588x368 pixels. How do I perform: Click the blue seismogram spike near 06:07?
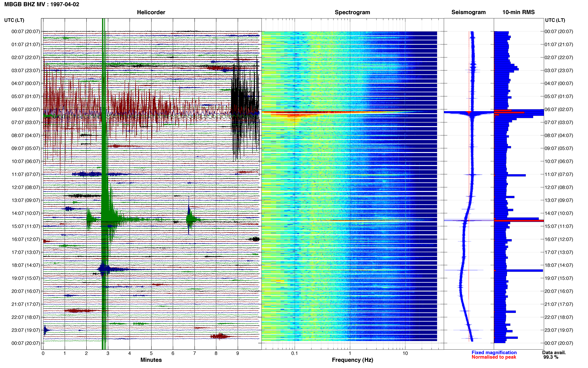(469, 112)
